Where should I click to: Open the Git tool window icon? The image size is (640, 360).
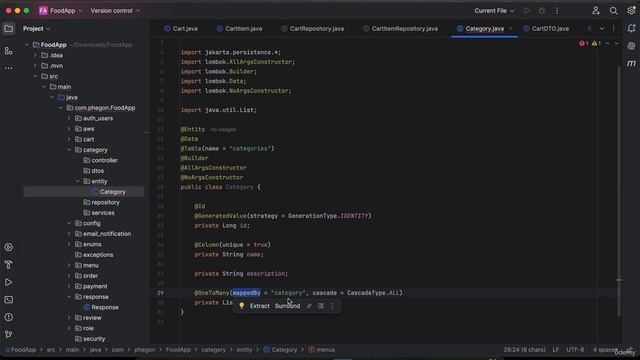9,335
